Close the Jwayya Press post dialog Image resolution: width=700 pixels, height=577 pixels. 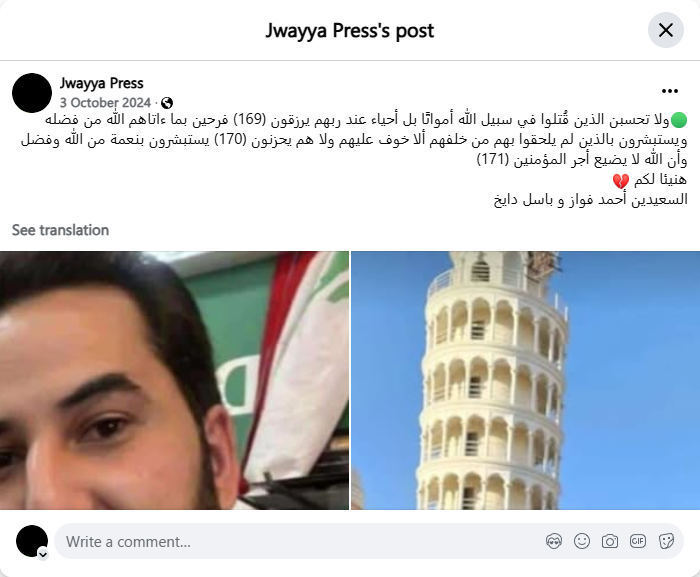coord(666,30)
